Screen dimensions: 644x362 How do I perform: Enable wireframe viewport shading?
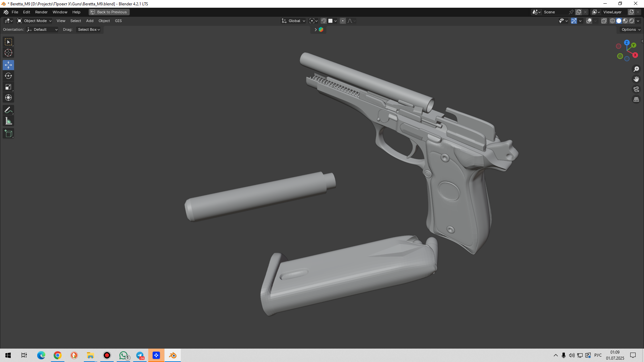612,21
